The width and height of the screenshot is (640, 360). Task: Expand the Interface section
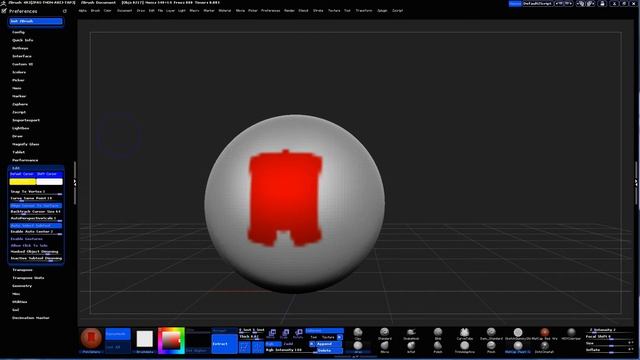(x=22, y=56)
